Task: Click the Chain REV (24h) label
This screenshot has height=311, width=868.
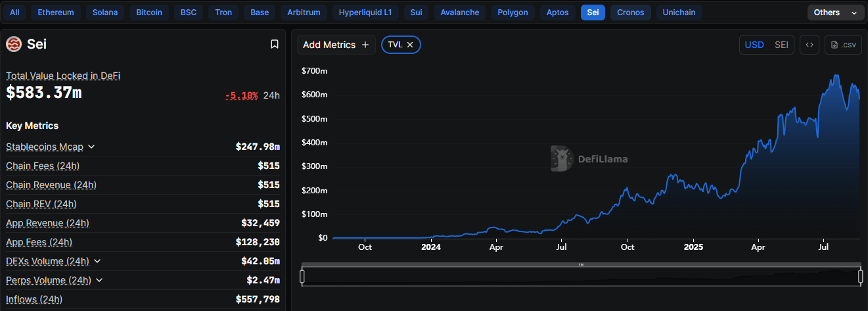Action: coord(41,204)
